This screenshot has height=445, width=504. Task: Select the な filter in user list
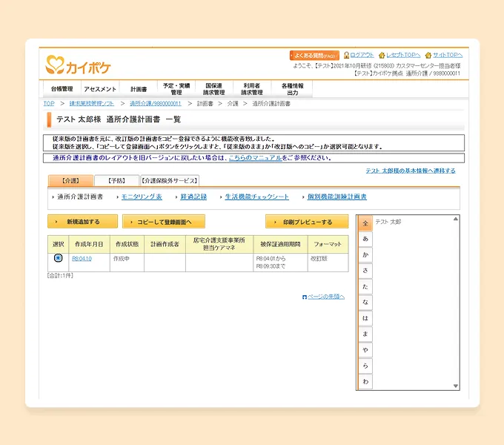click(x=365, y=303)
